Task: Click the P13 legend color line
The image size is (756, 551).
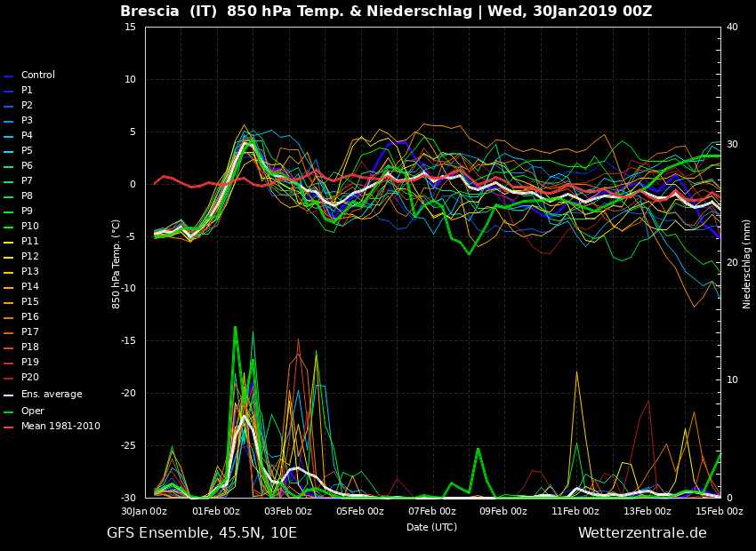Action: 9,272
